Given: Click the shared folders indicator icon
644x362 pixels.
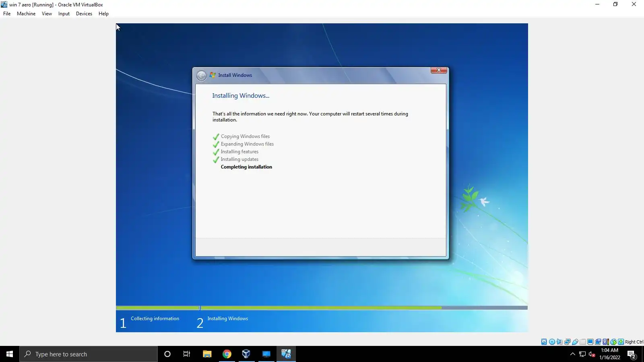Looking at the screenshot, I should click(x=583, y=342).
